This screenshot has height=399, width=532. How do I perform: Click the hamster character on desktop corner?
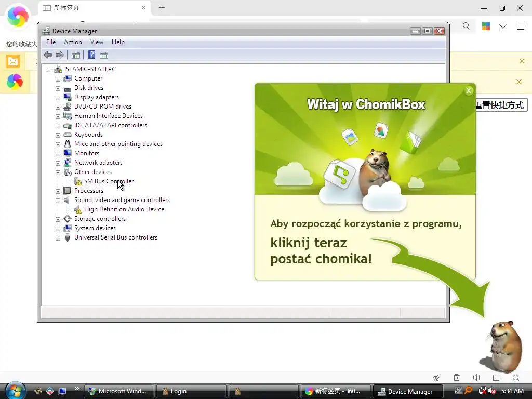[505, 346]
